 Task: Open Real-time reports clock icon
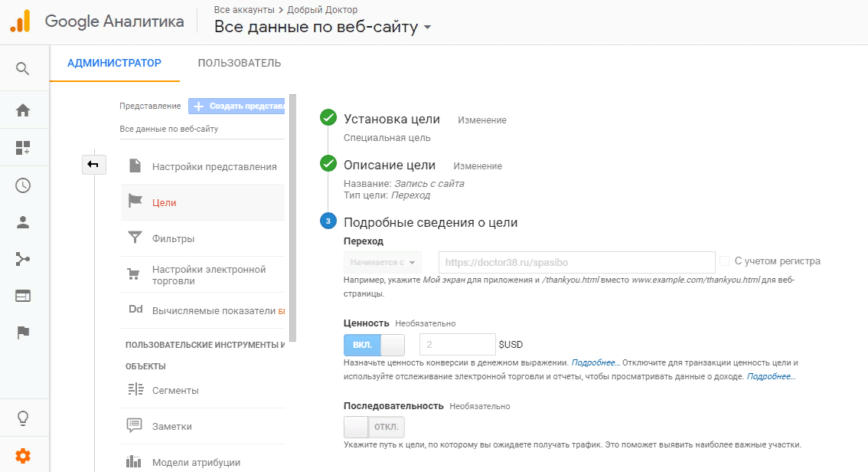[x=23, y=185]
